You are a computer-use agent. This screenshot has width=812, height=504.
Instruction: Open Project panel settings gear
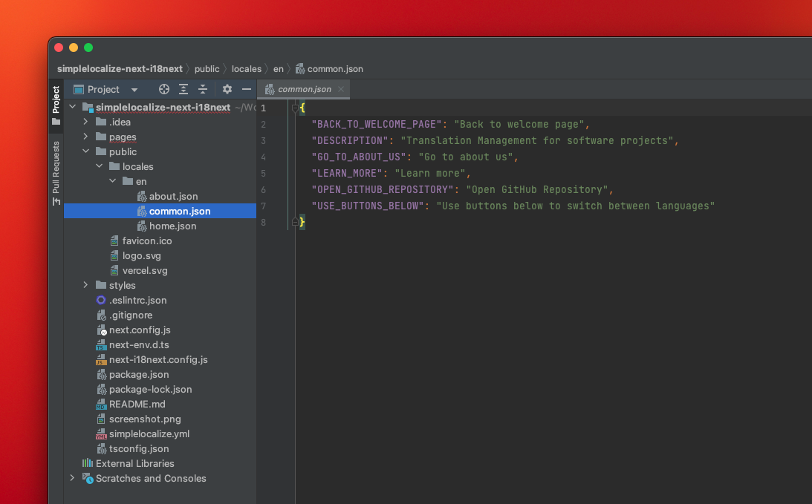(x=227, y=89)
